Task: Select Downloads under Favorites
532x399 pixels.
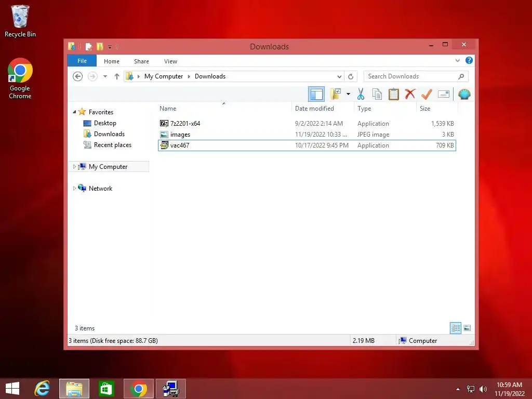Action: tap(109, 134)
